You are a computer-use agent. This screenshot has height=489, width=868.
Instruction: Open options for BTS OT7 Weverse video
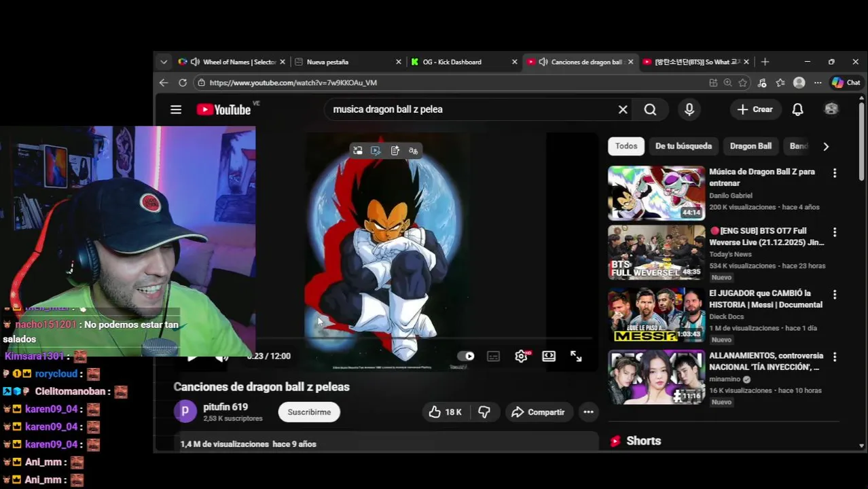point(835,232)
